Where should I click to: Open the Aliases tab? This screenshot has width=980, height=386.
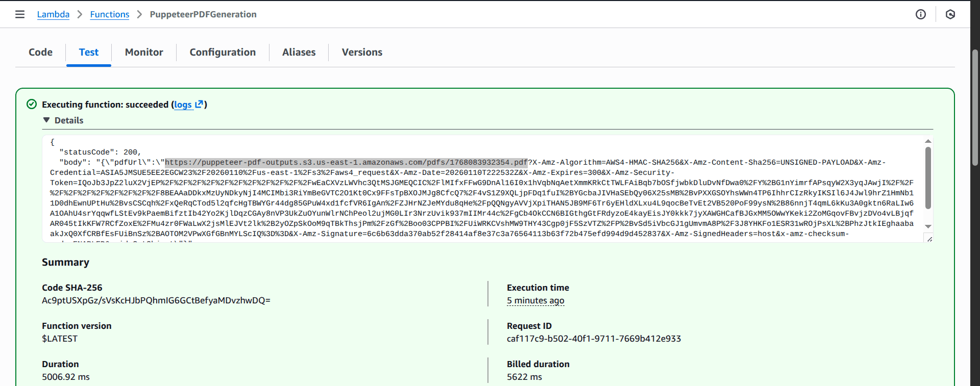coord(299,52)
